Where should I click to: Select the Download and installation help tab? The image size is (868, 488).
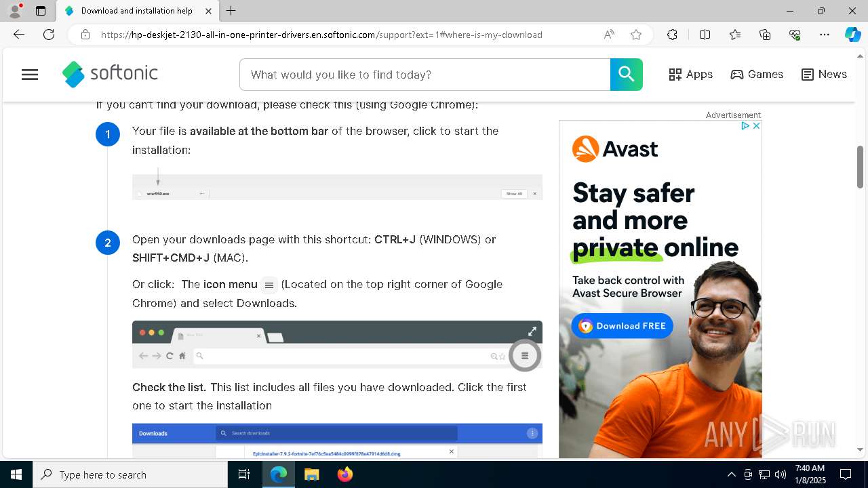(138, 11)
